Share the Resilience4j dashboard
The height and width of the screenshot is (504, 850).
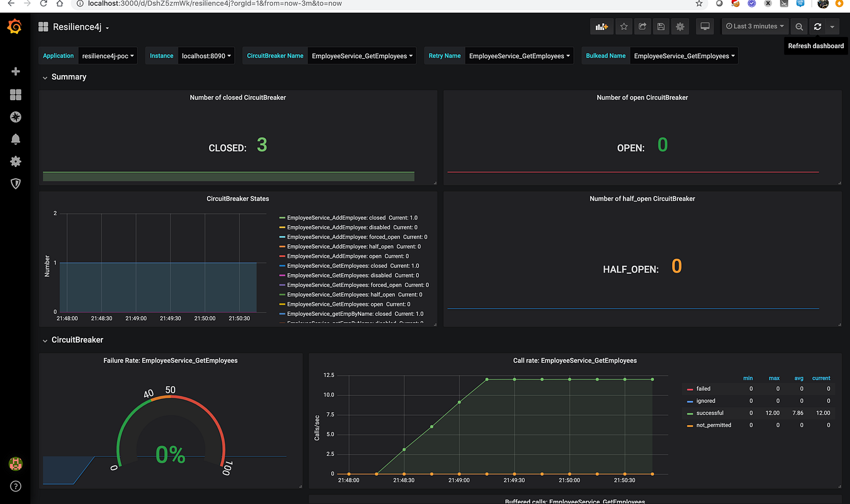[x=642, y=26]
